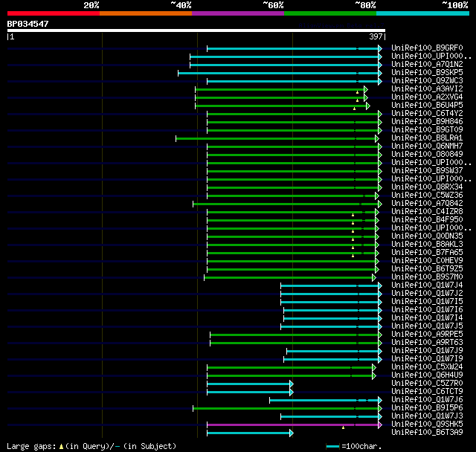
Task: Select the UniRef100_C6T4Y2 label
Action: [427, 114]
